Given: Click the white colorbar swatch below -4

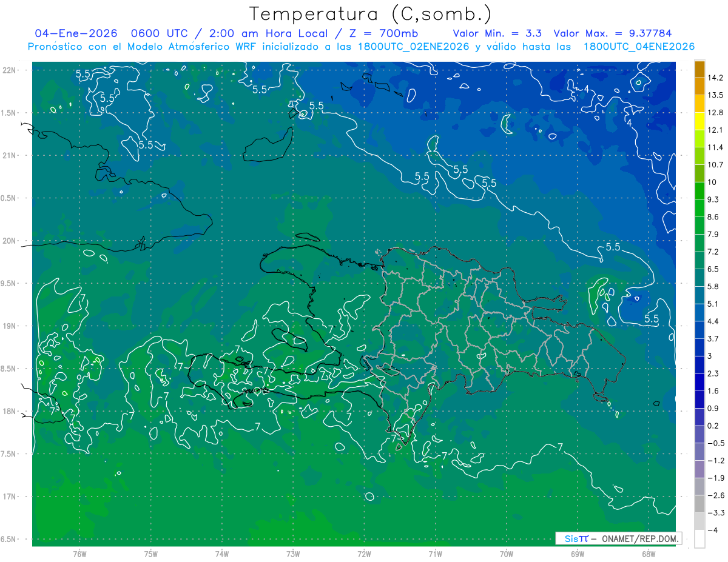Looking at the screenshot, I should pos(699,538).
